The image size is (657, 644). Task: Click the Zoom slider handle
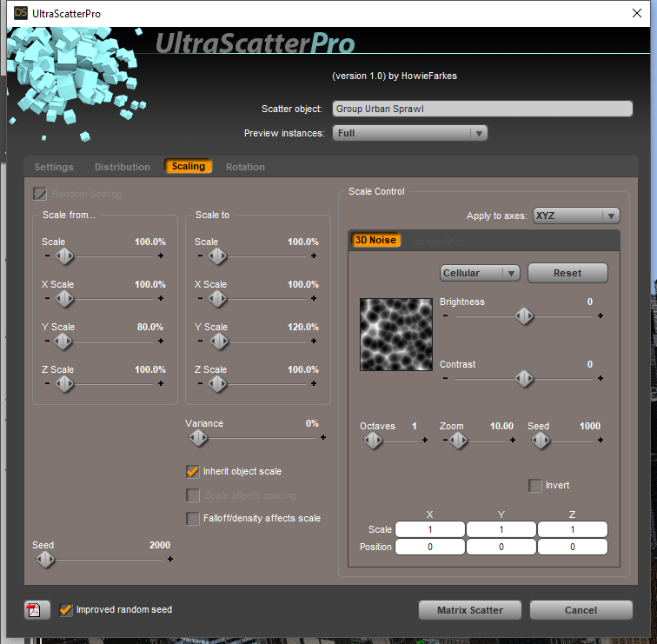click(x=458, y=441)
